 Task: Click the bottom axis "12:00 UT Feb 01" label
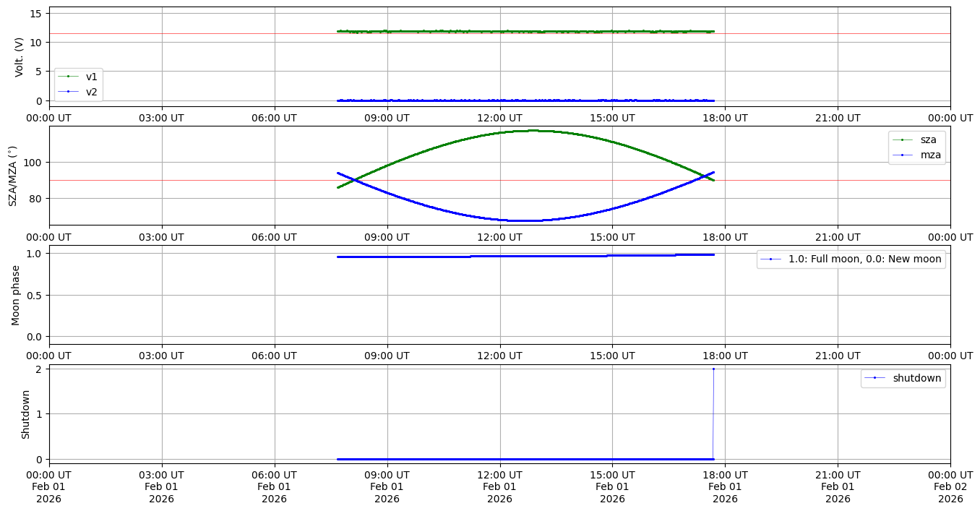tap(499, 487)
